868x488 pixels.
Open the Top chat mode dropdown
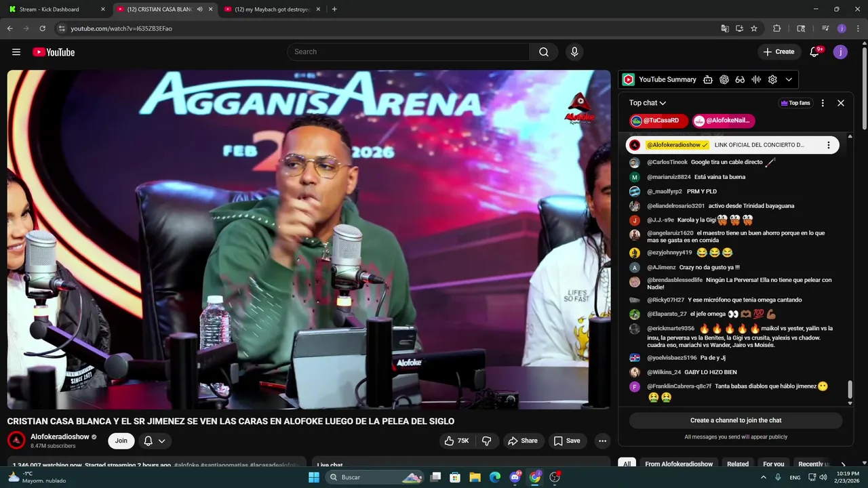click(648, 103)
